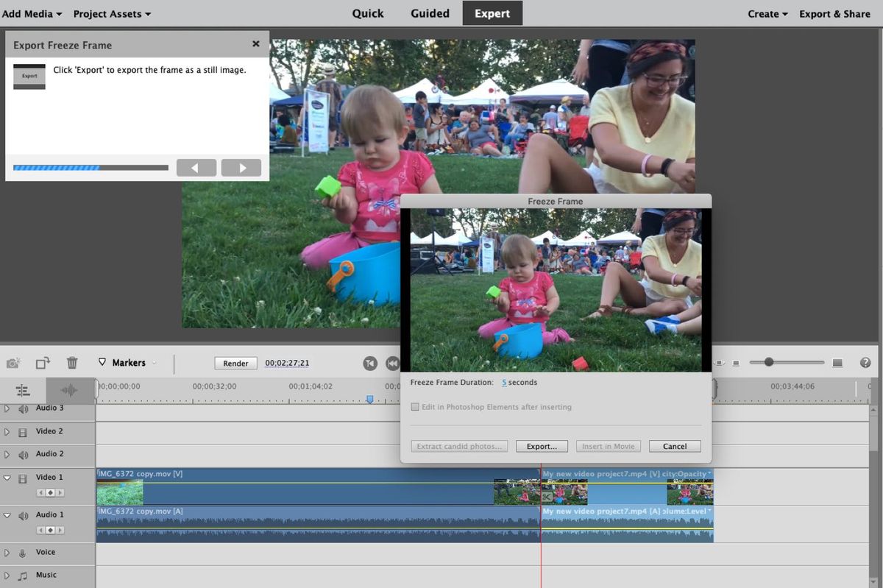
Task: Click the fit-timeline-to-view icon after the zoom slider
Action: tap(838, 362)
